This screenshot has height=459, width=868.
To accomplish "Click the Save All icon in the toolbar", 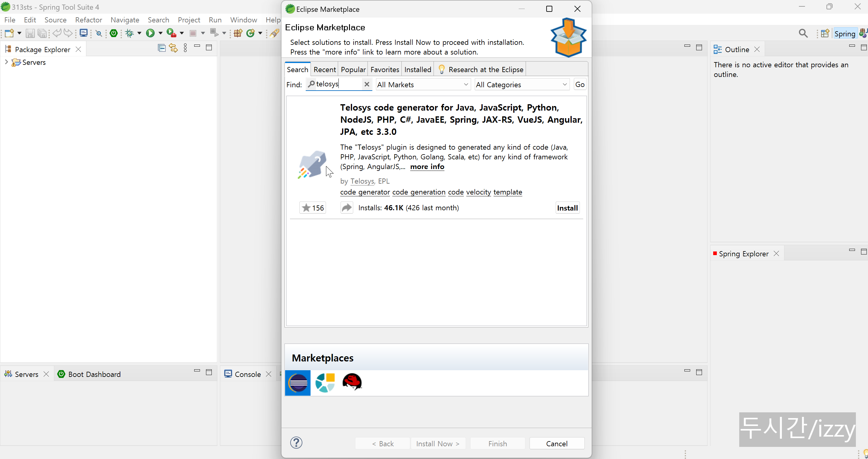I will pyautogui.click(x=42, y=33).
